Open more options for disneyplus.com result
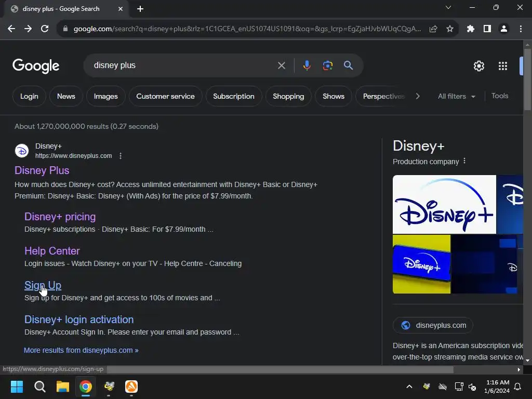The image size is (532, 399). pyautogui.click(x=121, y=156)
